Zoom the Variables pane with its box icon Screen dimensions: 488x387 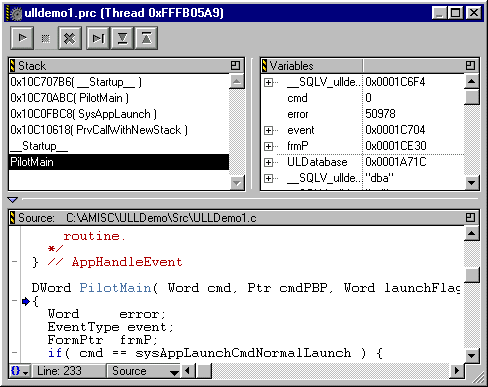(470, 65)
